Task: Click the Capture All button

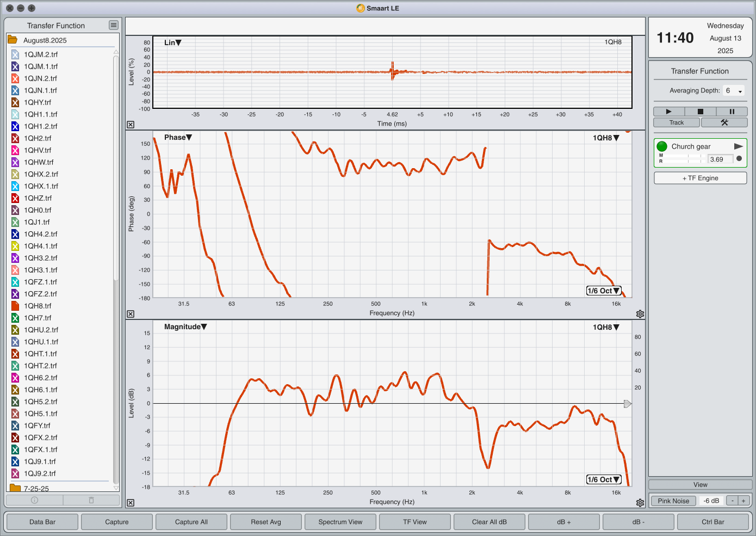Action: [x=191, y=522]
